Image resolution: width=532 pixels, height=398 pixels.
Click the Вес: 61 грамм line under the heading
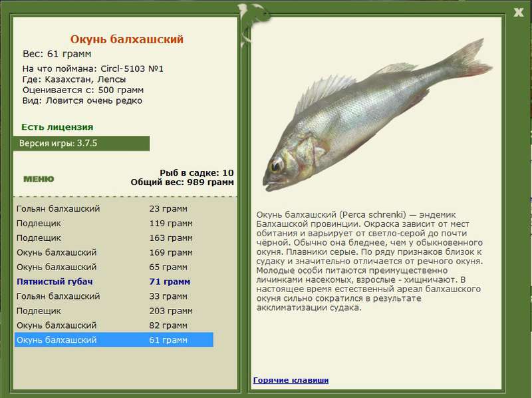(57, 54)
